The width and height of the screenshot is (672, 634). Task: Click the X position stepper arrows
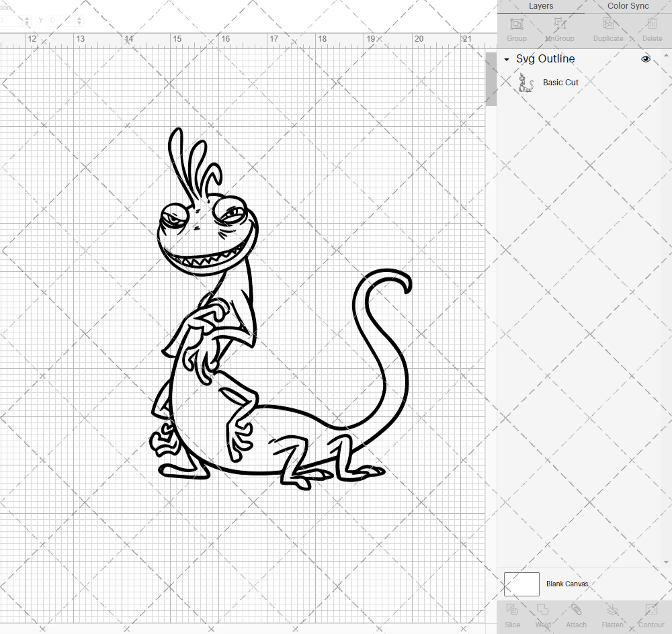coord(27,20)
